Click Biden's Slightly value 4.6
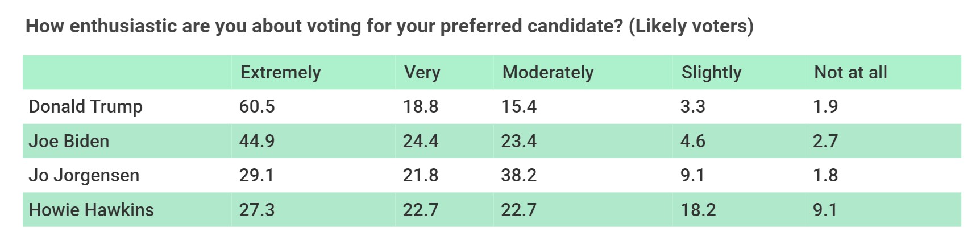This screenshot has width=980, height=232. [x=693, y=141]
